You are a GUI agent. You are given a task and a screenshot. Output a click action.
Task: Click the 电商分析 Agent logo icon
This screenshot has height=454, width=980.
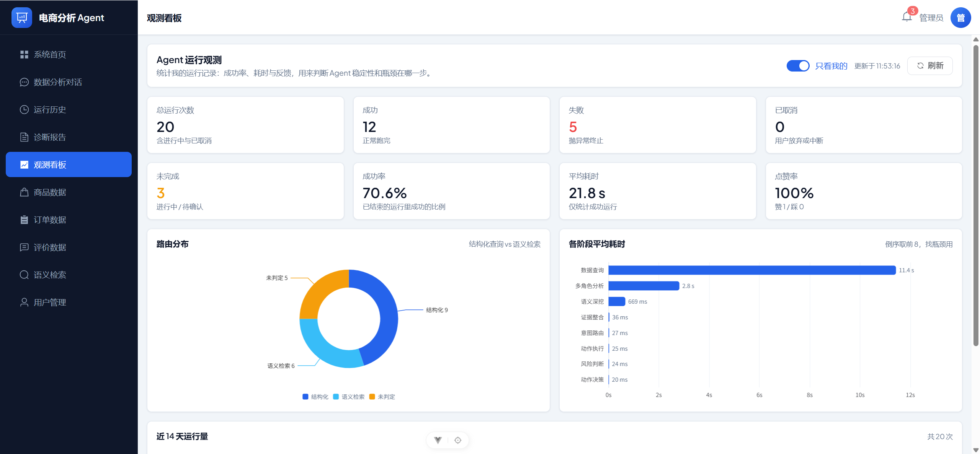pos(22,18)
